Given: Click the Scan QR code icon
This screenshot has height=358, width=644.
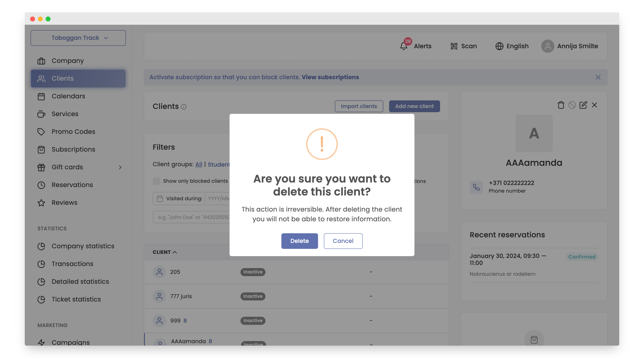Looking at the screenshot, I should tap(454, 46).
